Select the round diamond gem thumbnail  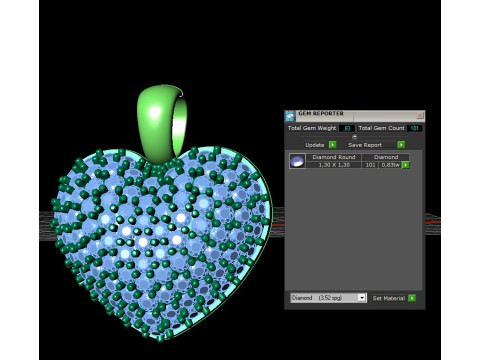pos(297,161)
